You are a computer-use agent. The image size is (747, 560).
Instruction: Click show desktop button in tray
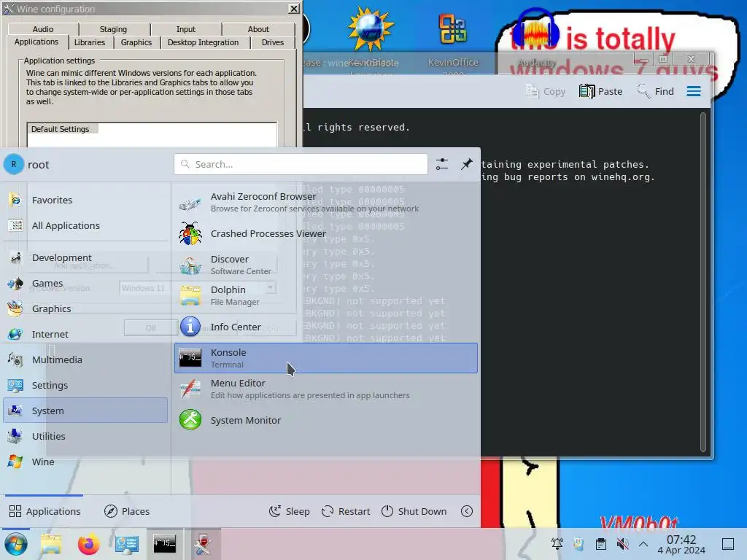coord(728,544)
